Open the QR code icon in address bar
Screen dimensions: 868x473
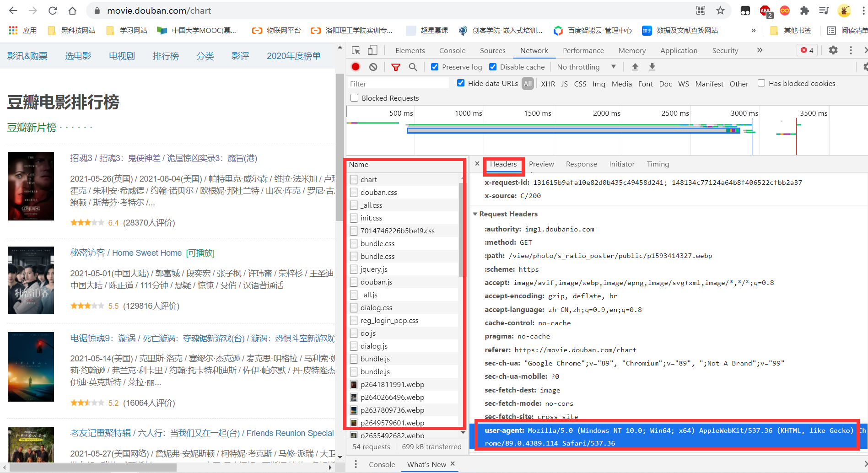pos(701,11)
